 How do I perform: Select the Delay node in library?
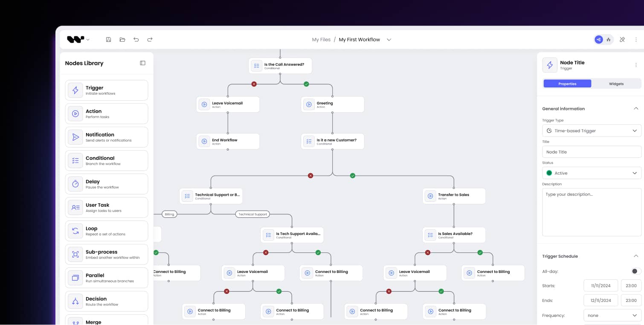[107, 184]
